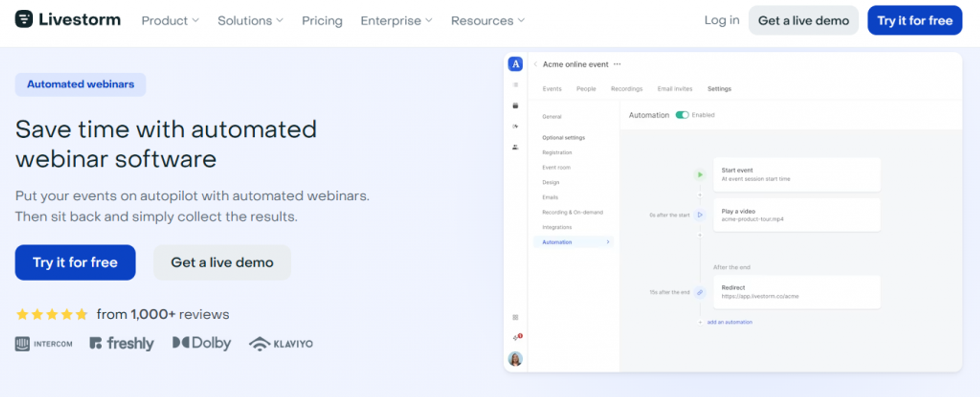Click the '0s after the start' label

[669, 215]
